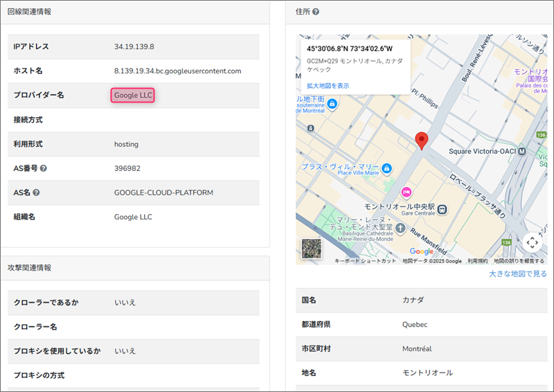Click the IP address value 34.19.139.8
This screenshot has height=392, width=554.
point(134,46)
